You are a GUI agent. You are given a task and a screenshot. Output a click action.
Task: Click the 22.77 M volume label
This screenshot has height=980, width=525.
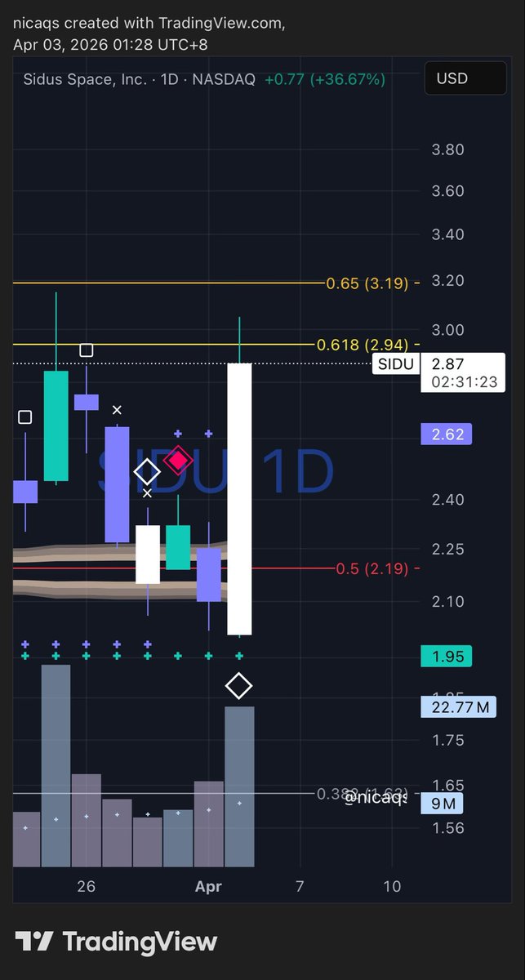(x=457, y=707)
